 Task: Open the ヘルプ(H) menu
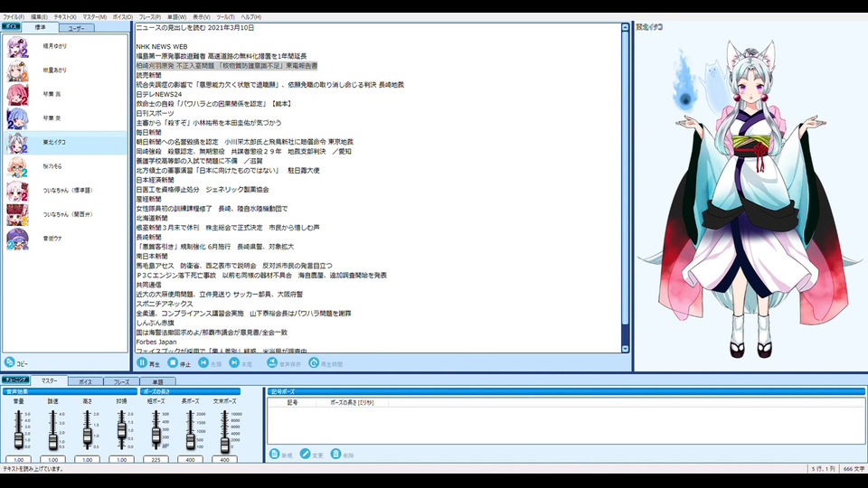click(250, 17)
